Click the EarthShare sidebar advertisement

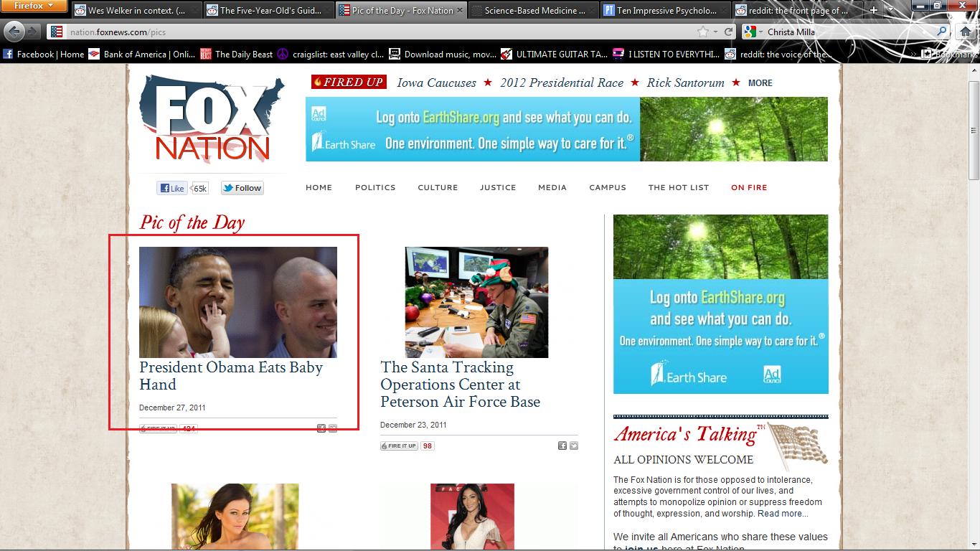721,304
